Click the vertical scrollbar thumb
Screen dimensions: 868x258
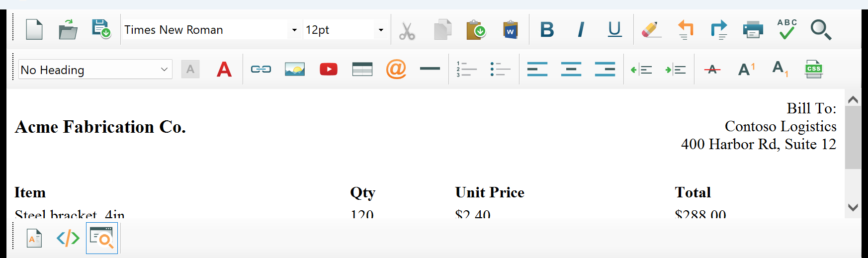(x=853, y=138)
